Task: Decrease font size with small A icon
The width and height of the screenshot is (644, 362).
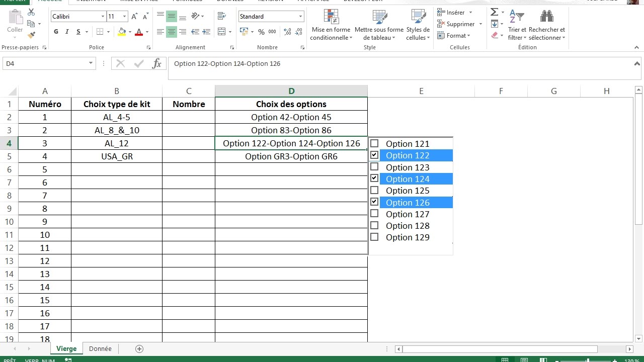Action: click(x=146, y=17)
